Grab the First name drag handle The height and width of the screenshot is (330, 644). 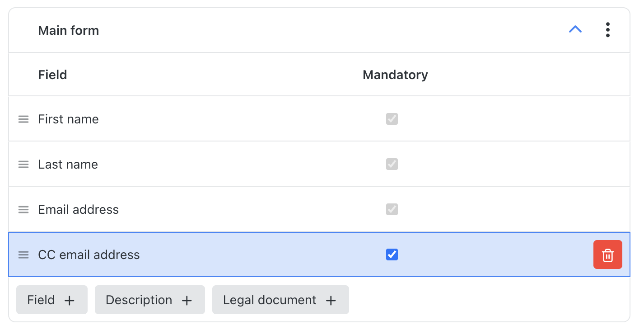pyautogui.click(x=23, y=119)
